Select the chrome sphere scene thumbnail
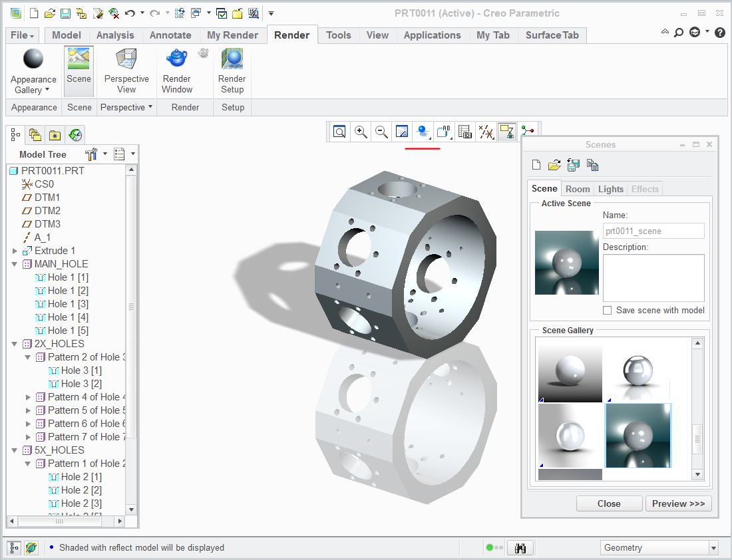The image size is (732, 560). [x=638, y=372]
